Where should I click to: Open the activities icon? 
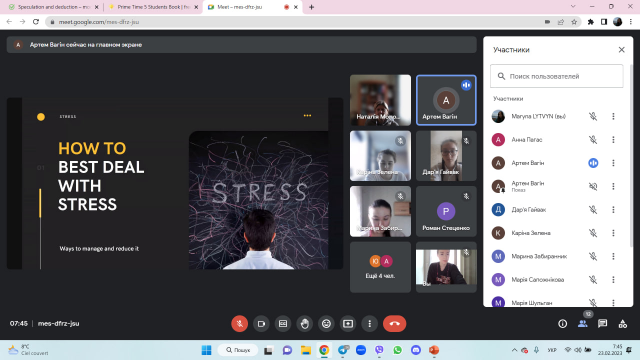[x=622, y=324]
